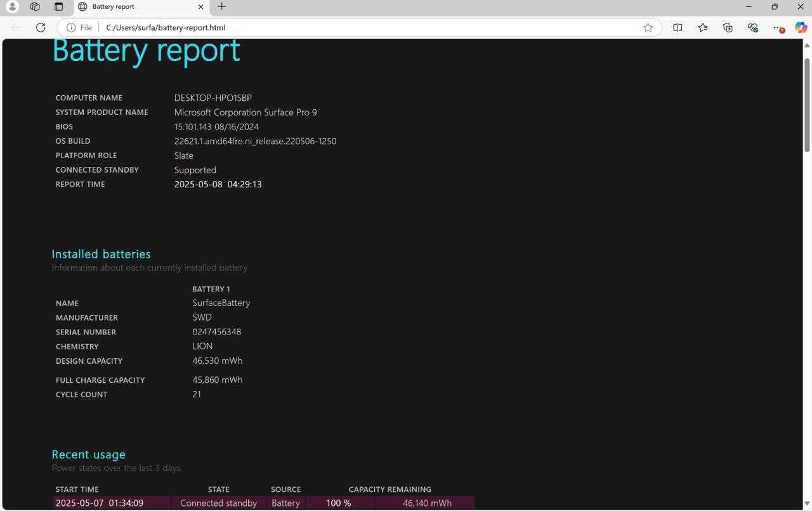
Task: Click the BIOS value 15.101.143 08/16/2024
Action: pos(216,127)
